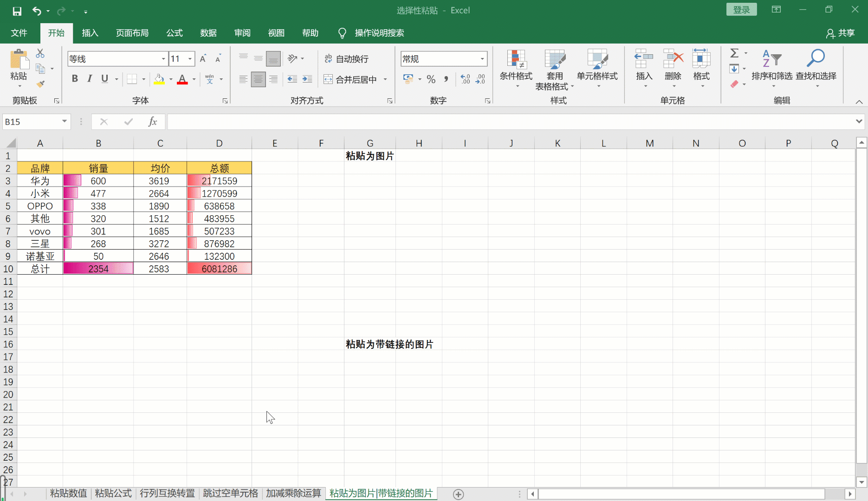The height and width of the screenshot is (501, 868).
Task: Toggle Bottom Align
Action: 273,58
